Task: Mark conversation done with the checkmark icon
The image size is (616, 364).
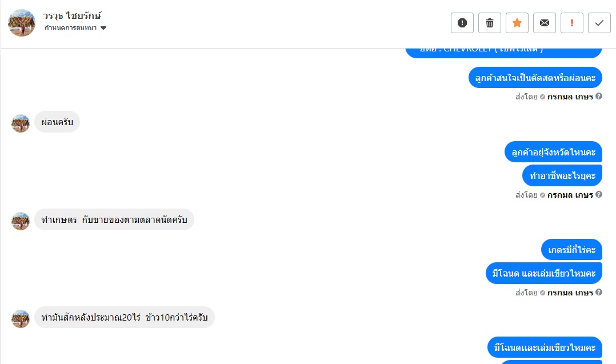Action: 599,23
